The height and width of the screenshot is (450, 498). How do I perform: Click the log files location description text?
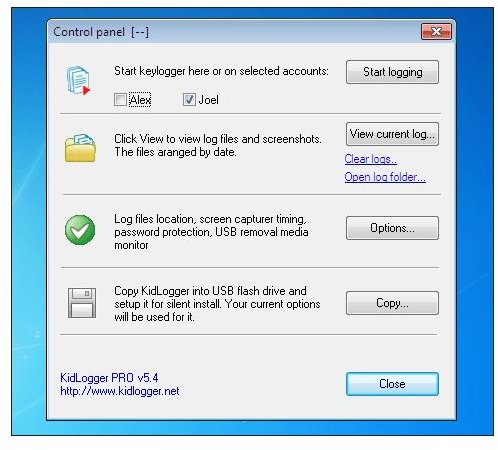(x=211, y=232)
